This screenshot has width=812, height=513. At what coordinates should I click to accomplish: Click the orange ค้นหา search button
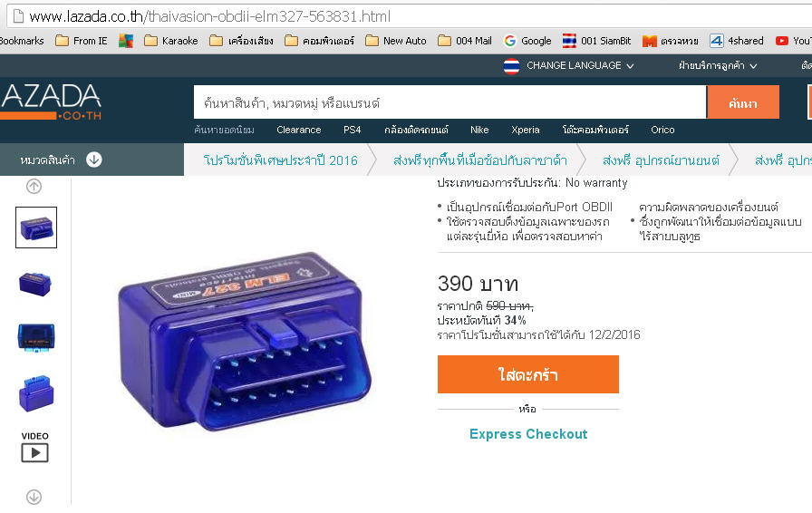pyautogui.click(x=742, y=102)
